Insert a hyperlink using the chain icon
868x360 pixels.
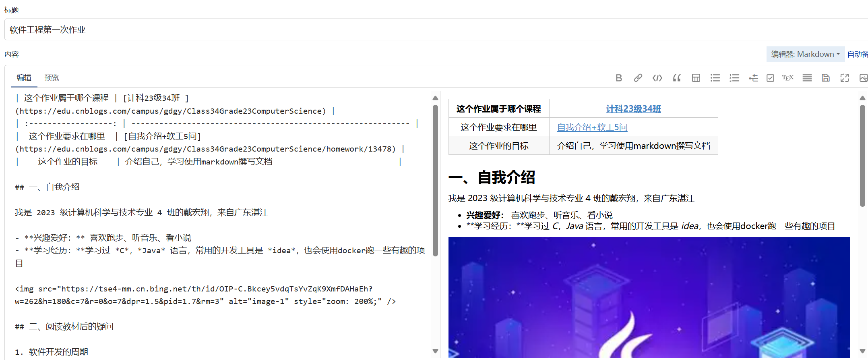tap(638, 78)
